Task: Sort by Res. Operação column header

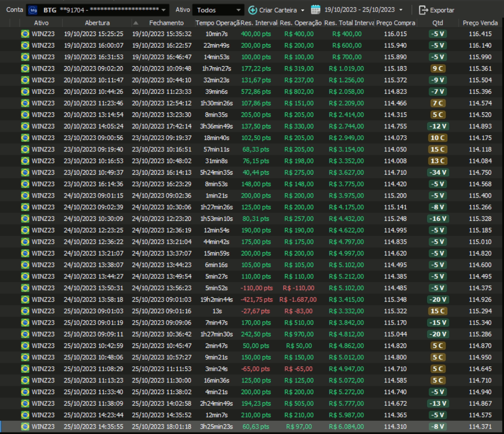Action: pos(301,23)
